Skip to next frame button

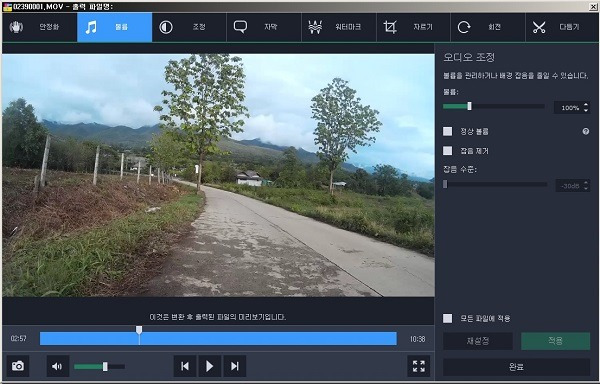point(235,366)
